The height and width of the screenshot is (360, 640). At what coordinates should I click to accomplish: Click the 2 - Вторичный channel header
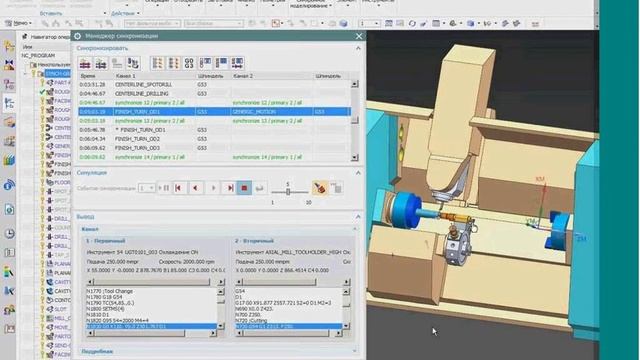(254, 241)
